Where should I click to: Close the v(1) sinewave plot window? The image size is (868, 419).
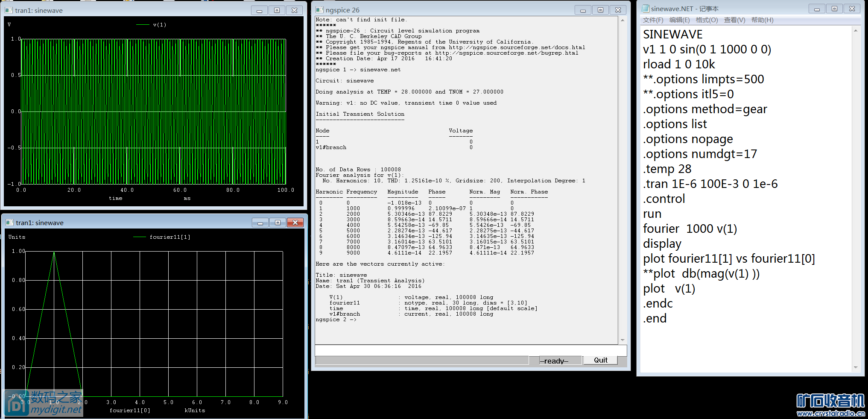(x=294, y=10)
